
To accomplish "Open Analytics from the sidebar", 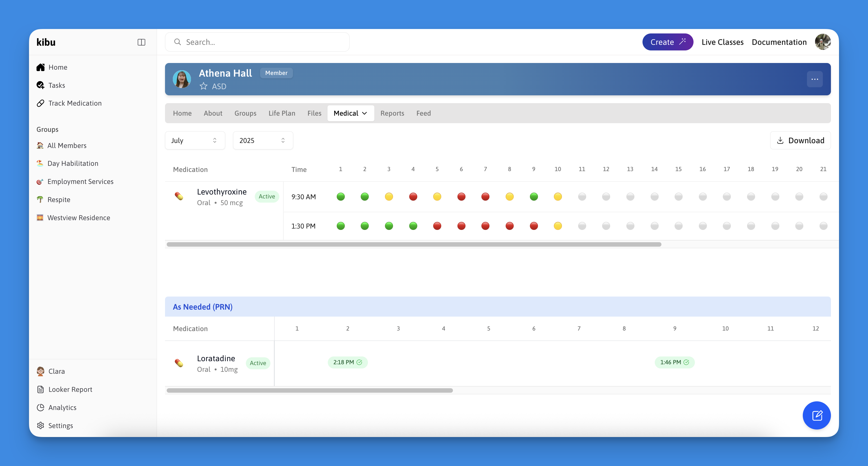I will (62, 407).
